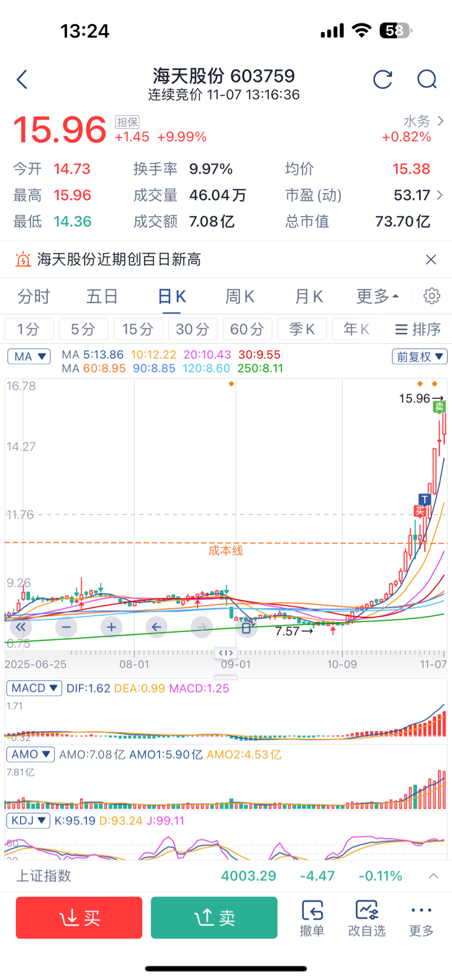
Task: Tap the alarm alert icon in banner
Action: click(x=22, y=260)
